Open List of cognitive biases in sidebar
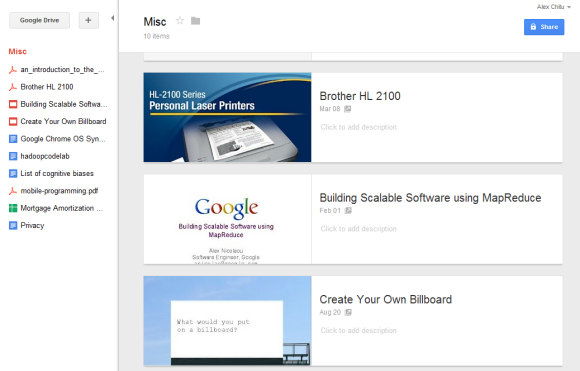Screen dimensions: 580x371 coord(57,173)
